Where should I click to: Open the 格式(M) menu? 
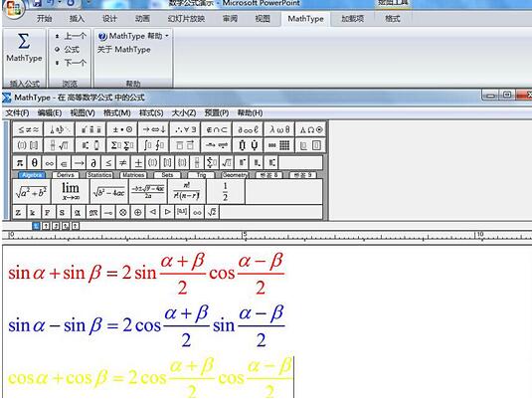click(116, 112)
